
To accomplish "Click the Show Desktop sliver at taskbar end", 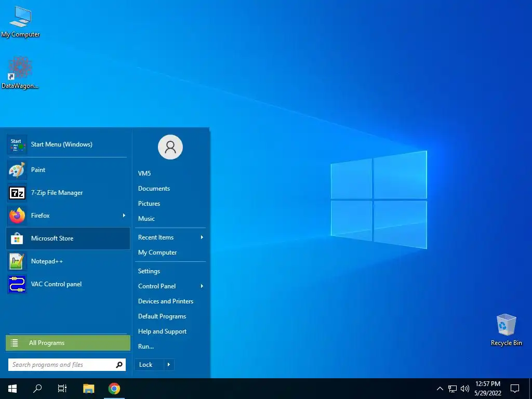I will tap(530, 389).
